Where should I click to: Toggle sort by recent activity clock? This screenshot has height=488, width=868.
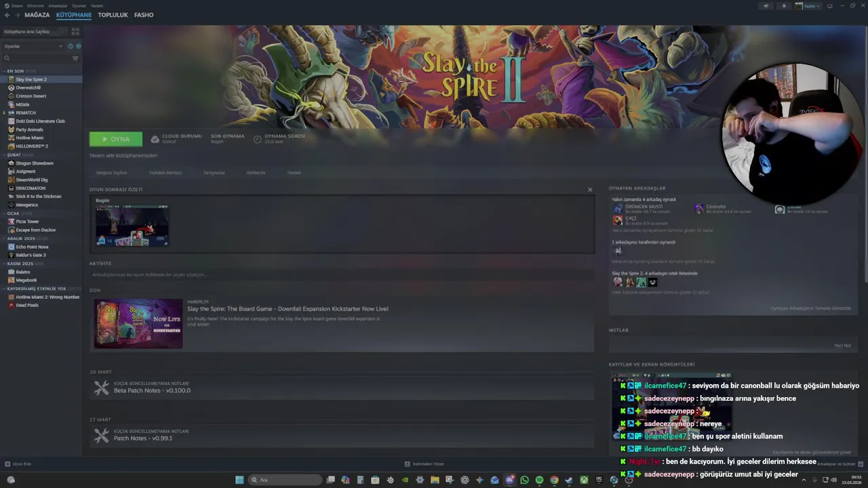[70, 46]
